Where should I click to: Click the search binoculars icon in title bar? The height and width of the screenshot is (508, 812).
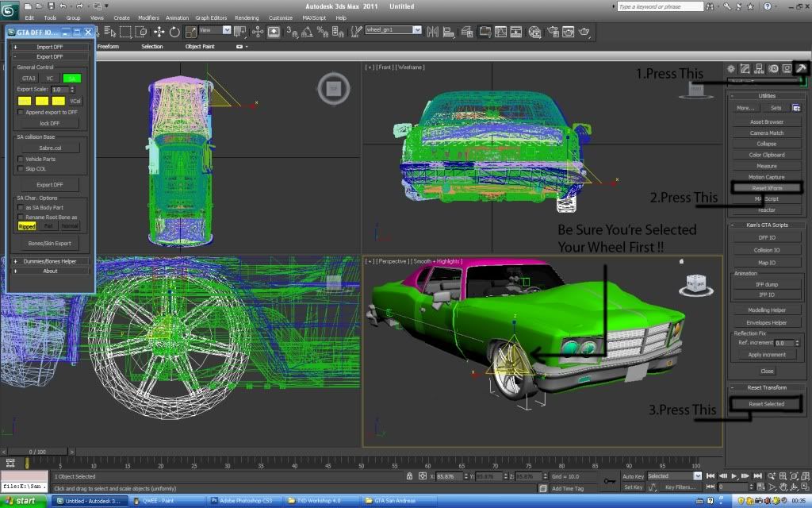click(x=710, y=6)
